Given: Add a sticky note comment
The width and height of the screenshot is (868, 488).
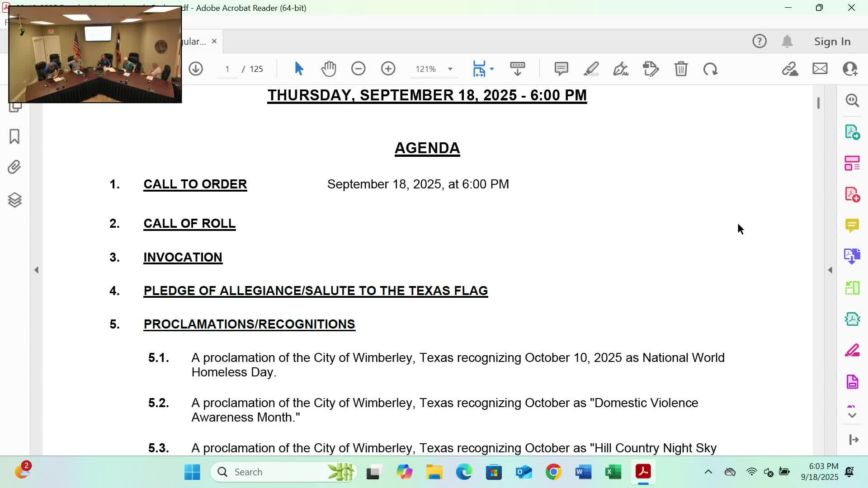Looking at the screenshot, I should click(561, 69).
